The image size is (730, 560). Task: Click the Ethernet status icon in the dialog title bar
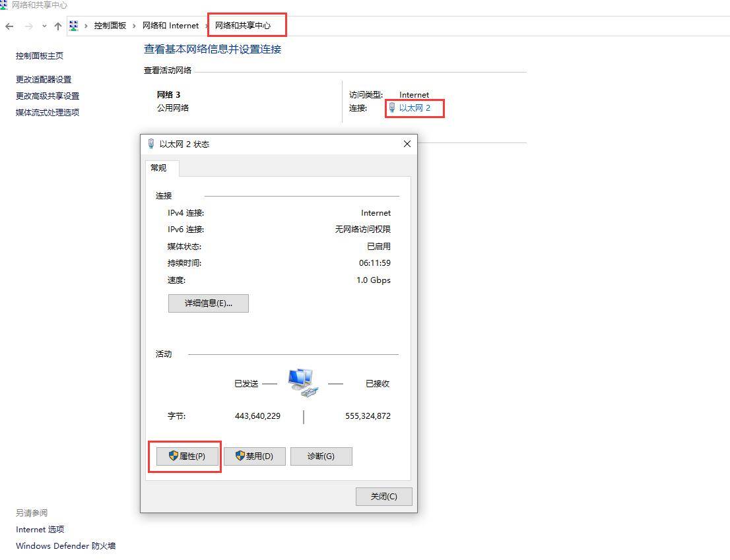coord(152,144)
